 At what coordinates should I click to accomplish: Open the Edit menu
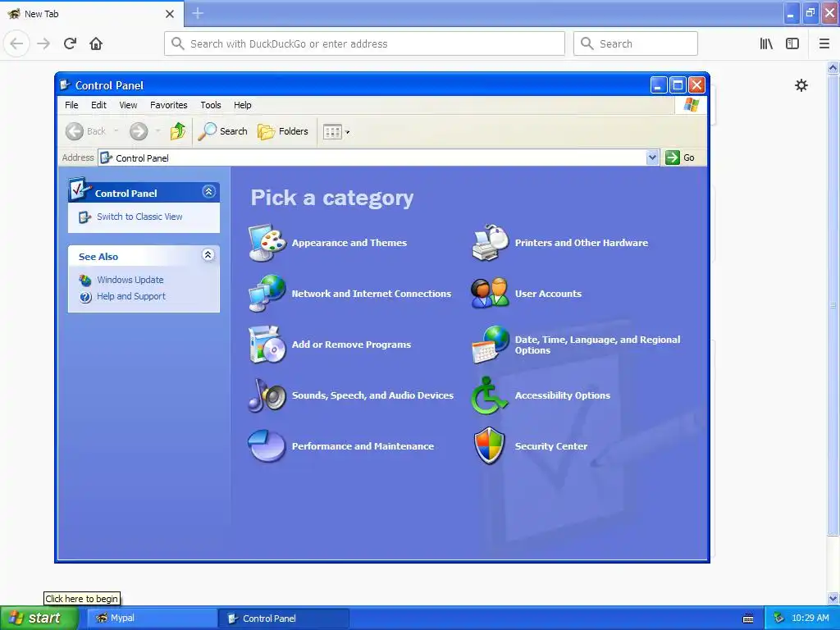click(98, 105)
